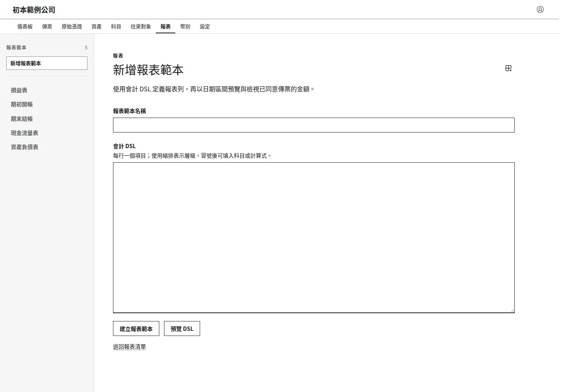This screenshot has height=392, width=565.
Task: Click the 初本範例公司 company title
Action: pyautogui.click(x=34, y=10)
